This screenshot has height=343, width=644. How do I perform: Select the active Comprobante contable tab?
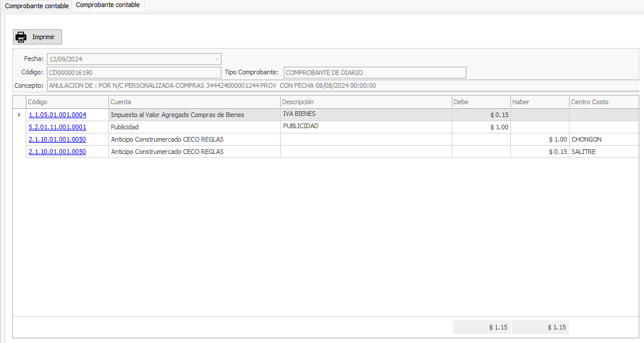coord(108,5)
